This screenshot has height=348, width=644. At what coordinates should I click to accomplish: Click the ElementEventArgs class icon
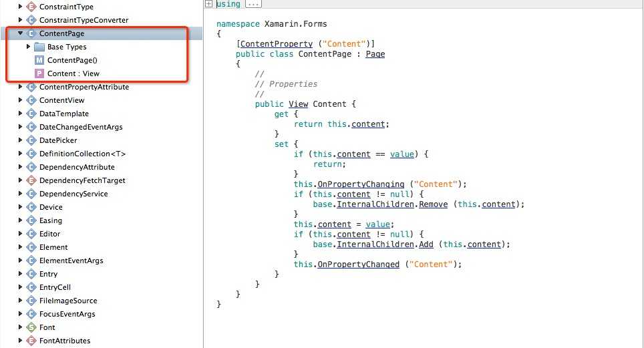coord(31,260)
